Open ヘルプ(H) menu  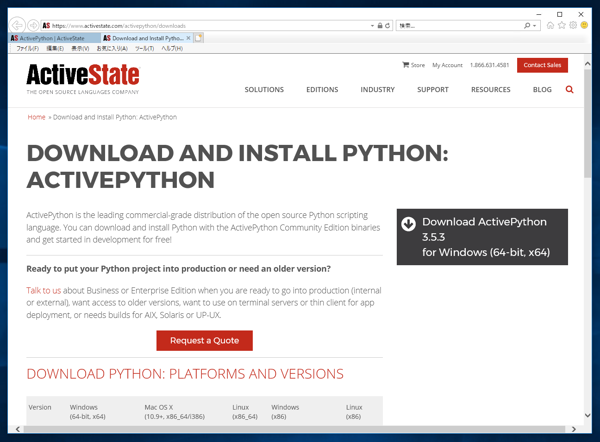(172, 49)
